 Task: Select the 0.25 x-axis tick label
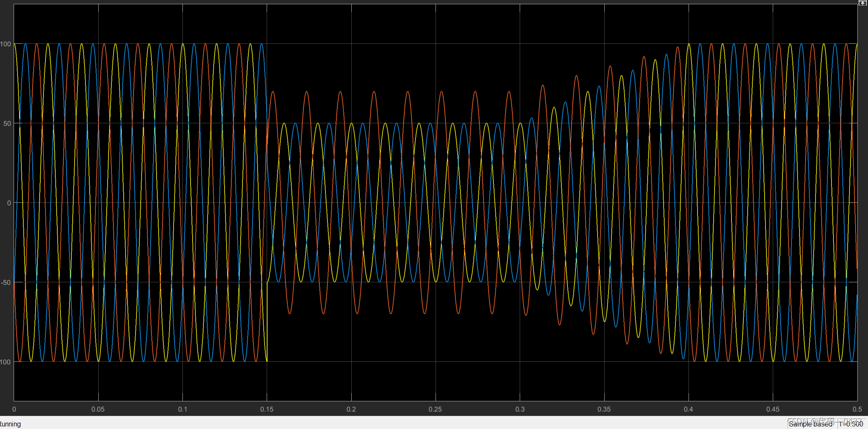click(x=435, y=409)
